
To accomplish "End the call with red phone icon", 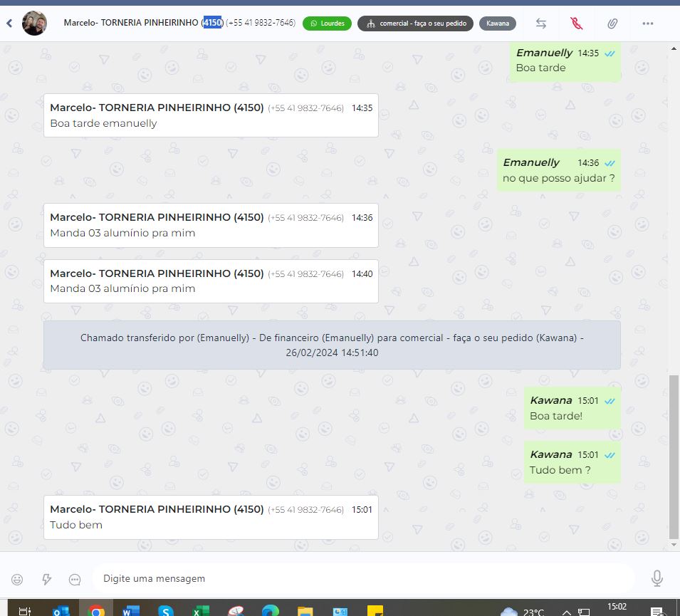I will click(577, 24).
